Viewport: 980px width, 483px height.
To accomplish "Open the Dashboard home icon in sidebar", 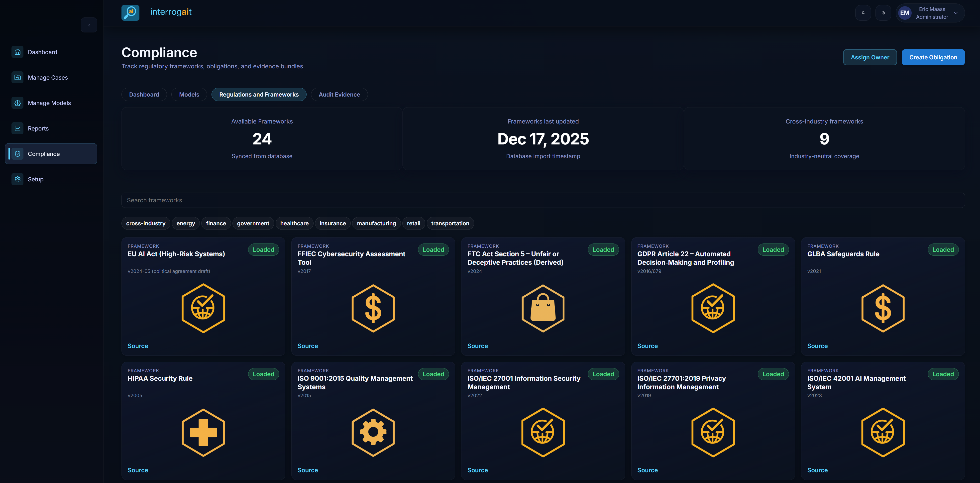I will point(17,52).
